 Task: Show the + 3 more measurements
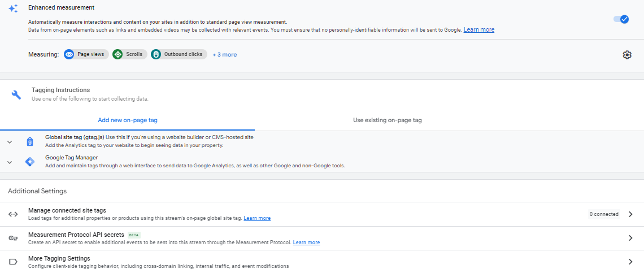coord(225,55)
